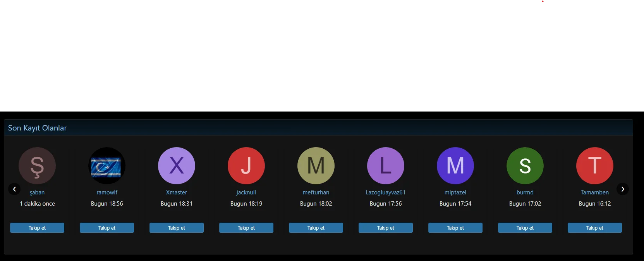Follow Tamamben via Takip et button
This screenshot has height=261, width=644.
(x=595, y=228)
